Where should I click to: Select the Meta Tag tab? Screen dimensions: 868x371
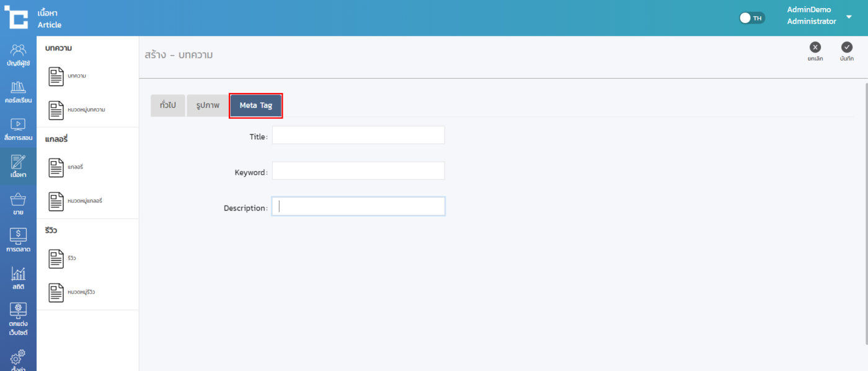coord(256,106)
